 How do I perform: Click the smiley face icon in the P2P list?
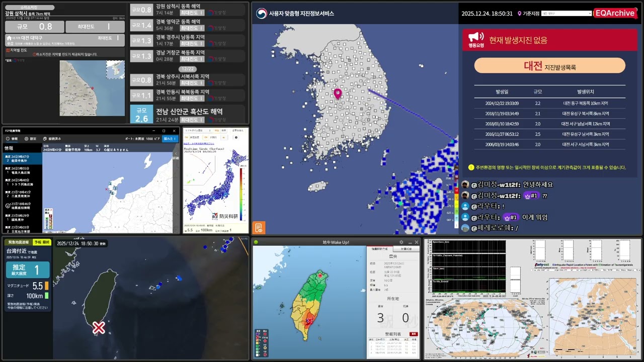tap(8, 206)
